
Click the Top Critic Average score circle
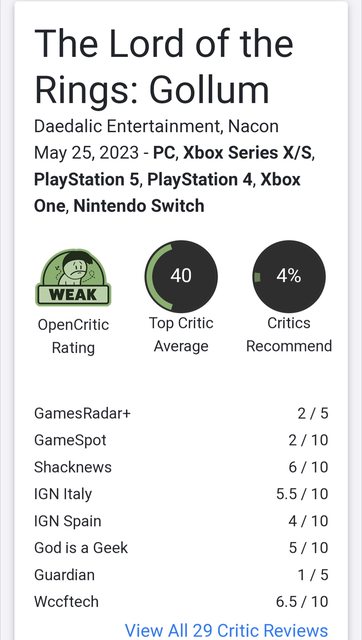tap(181, 276)
